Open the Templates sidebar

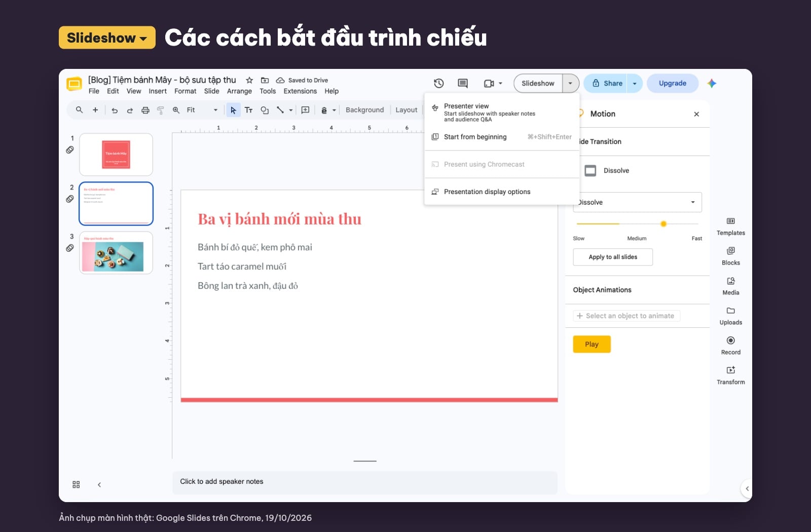click(x=731, y=226)
